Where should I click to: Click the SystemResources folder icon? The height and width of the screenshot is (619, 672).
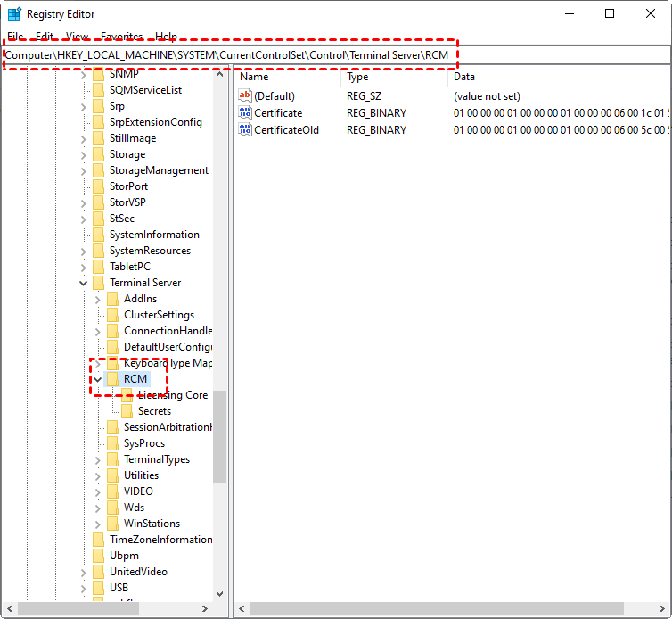(x=99, y=251)
